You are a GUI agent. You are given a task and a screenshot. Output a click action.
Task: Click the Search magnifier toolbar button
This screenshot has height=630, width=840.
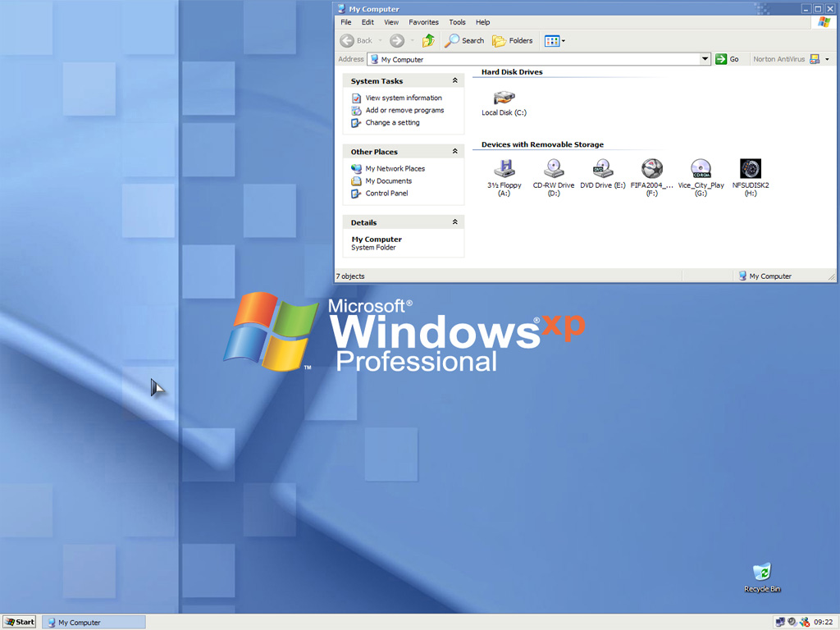click(x=464, y=41)
